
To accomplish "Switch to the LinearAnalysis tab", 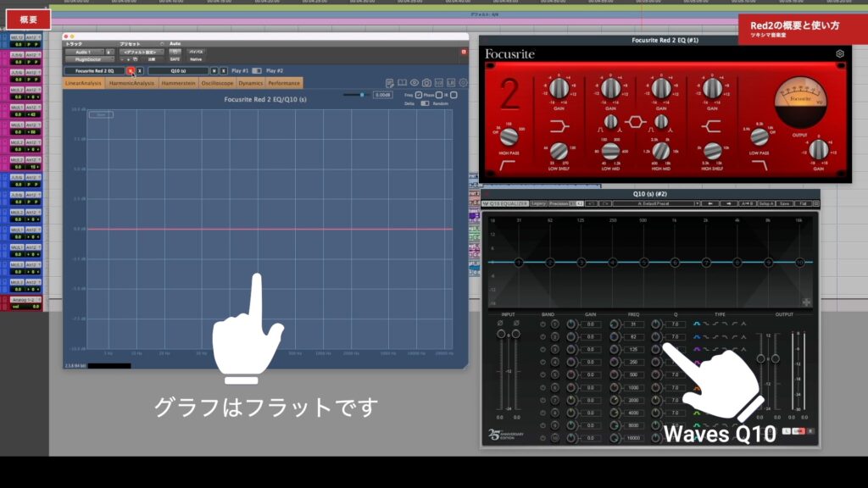I will (84, 83).
